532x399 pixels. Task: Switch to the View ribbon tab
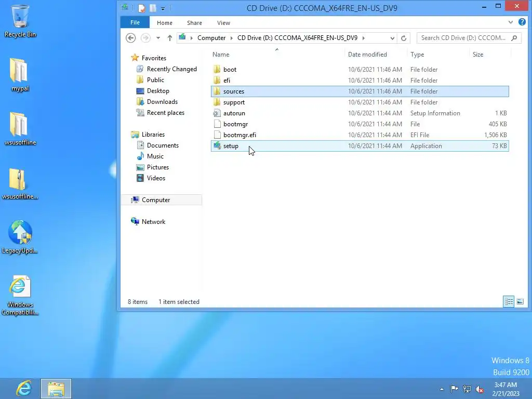tap(223, 23)
